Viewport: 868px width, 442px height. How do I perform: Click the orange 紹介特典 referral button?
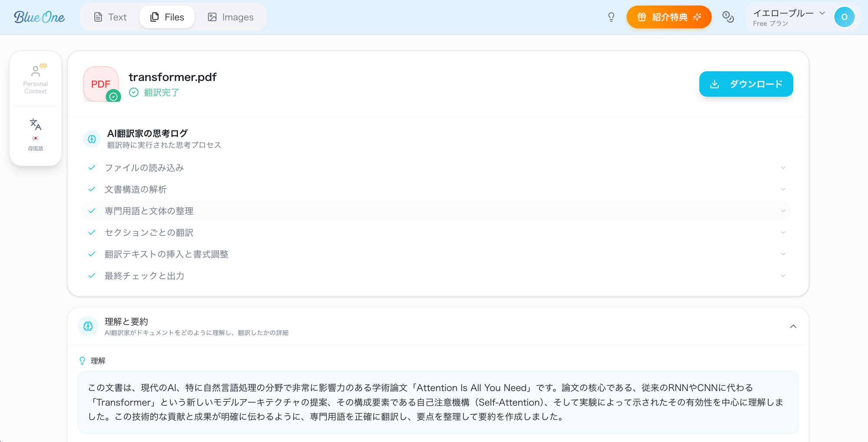pyautogui.click(x=668, y=17)
